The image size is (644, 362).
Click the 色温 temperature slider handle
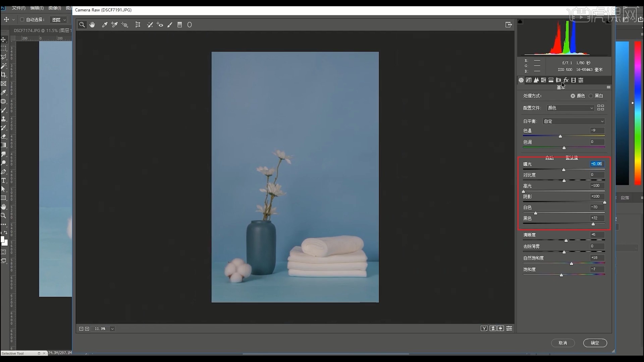coord(560,136)
